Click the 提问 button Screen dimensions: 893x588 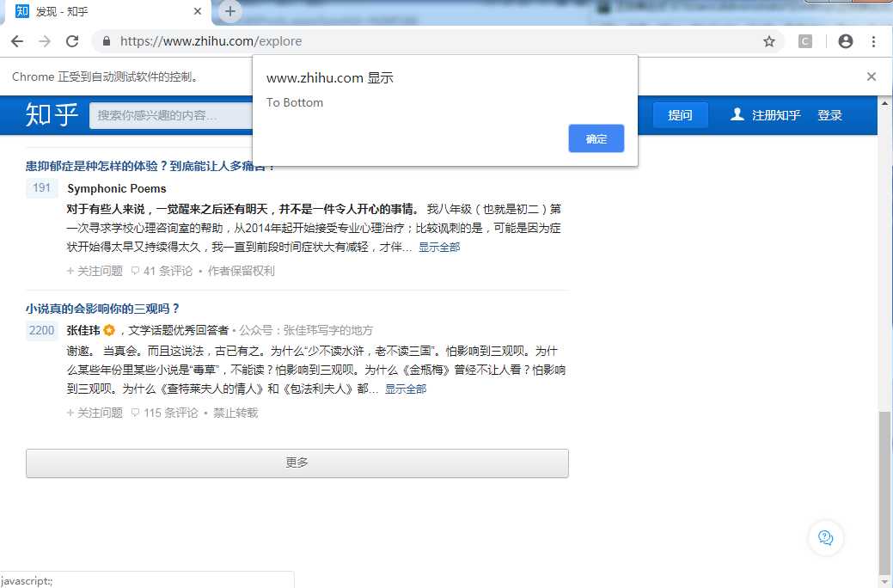(680, 114)
